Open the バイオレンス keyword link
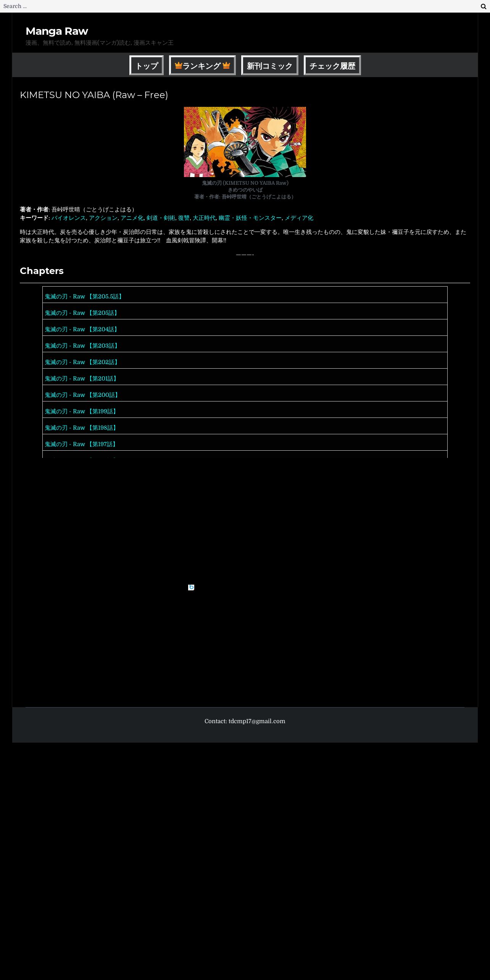The height and width of the screenshot is (980, 490). tap(69, 218)
